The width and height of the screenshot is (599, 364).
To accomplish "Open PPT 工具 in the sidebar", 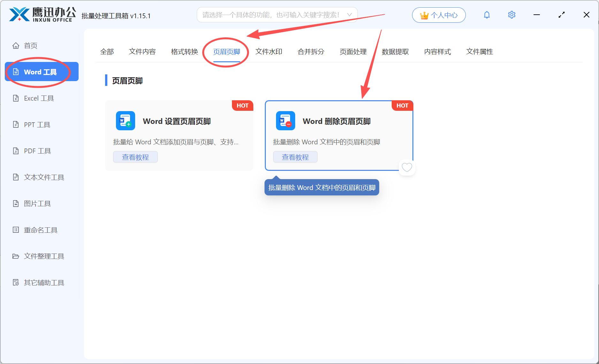I will click(42, 125).
